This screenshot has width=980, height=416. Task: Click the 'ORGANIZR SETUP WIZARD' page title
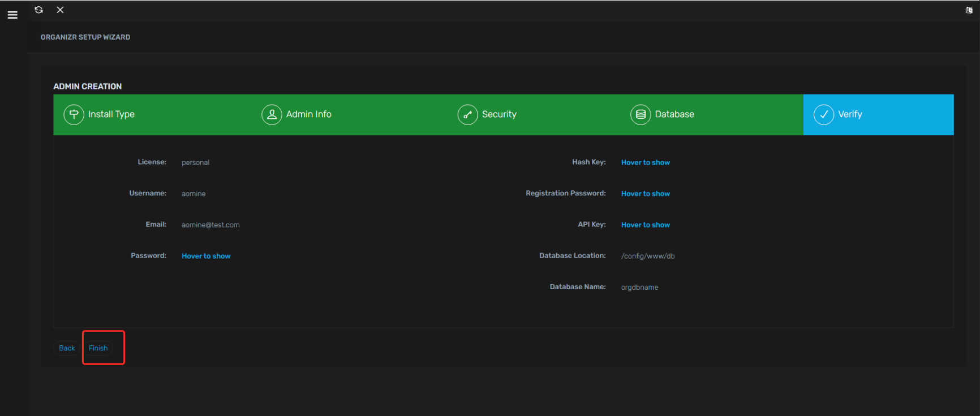tap(85, 37)
